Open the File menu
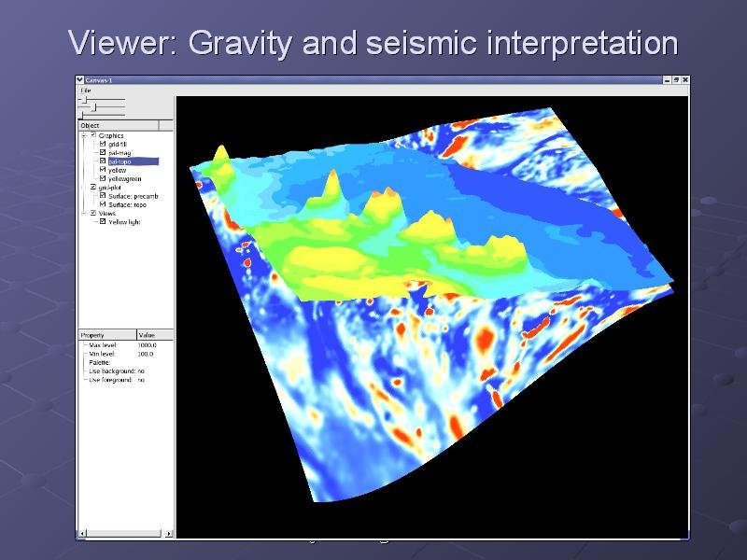This screenshot has height=560, width=747. coord(85,91)
